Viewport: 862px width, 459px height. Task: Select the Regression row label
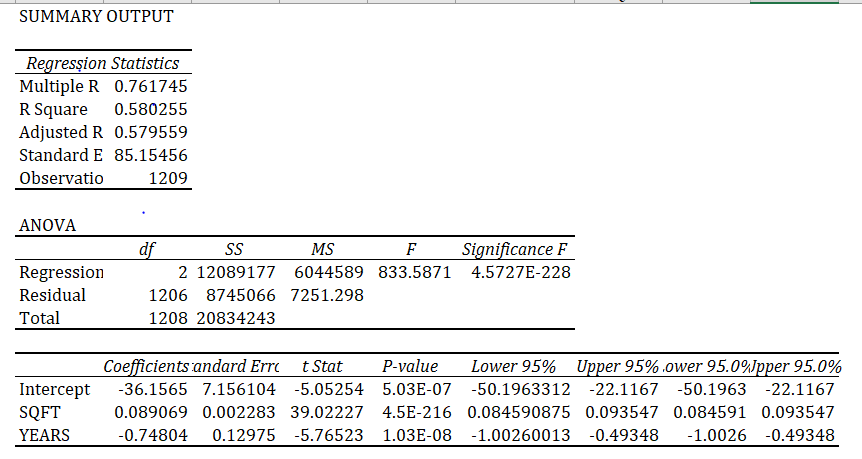point(61,273)
